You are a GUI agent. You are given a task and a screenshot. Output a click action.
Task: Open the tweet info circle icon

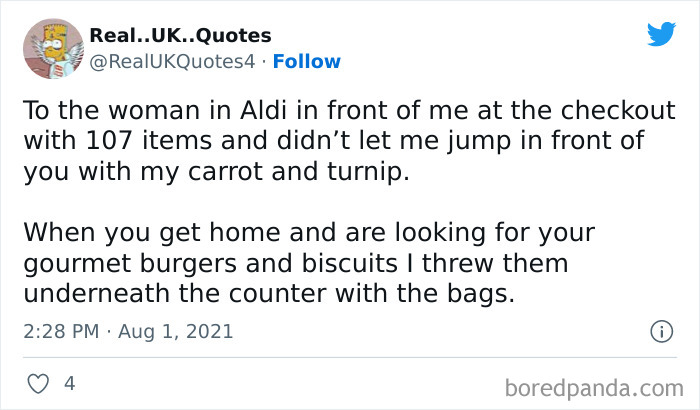661,331
